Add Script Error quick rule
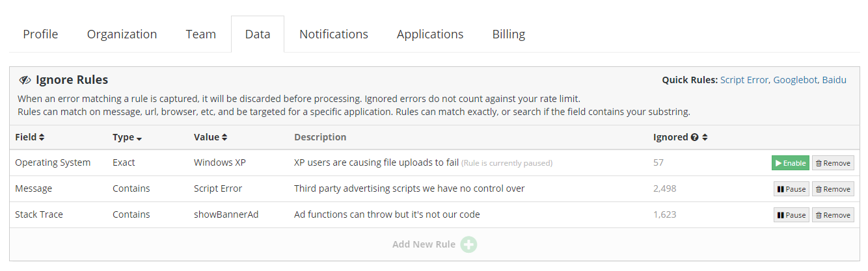Screen dimensions: 868x271 coord(745,80)
